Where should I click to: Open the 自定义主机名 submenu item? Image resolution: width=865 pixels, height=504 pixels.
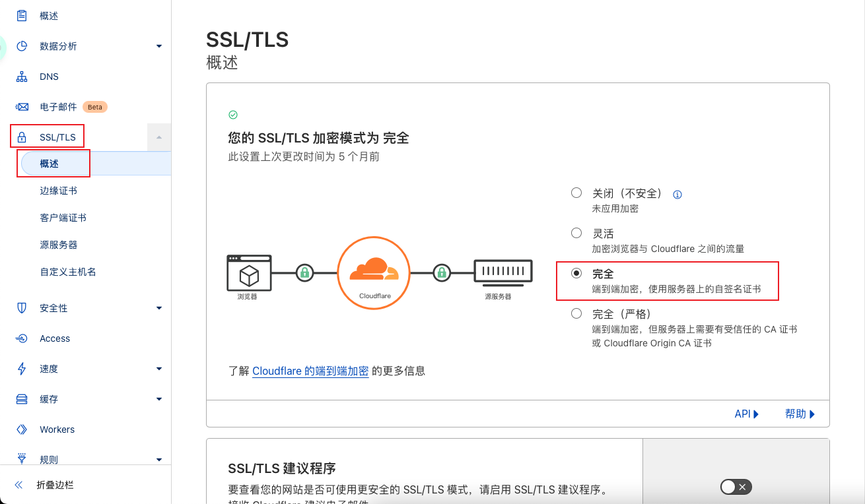[x=67, y=272]
